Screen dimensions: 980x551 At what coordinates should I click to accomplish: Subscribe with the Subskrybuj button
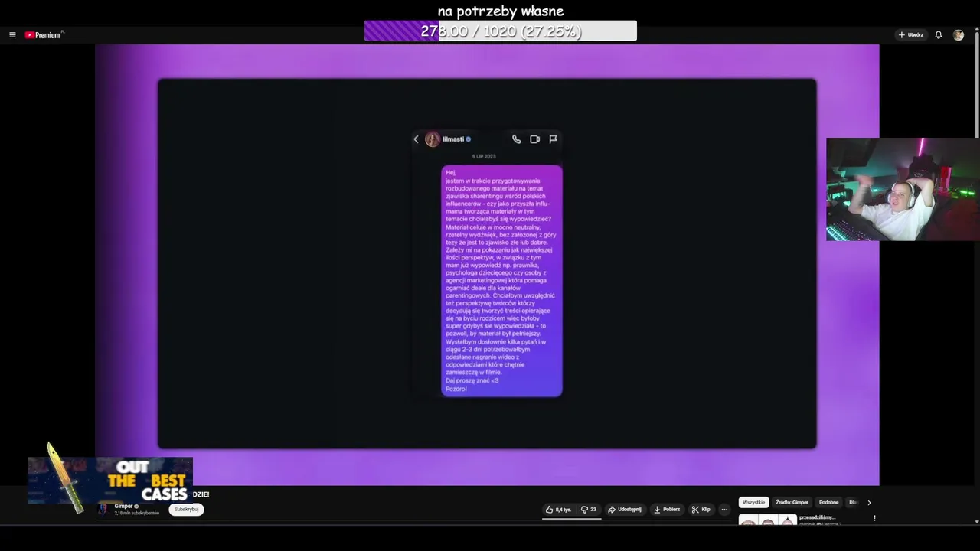pos(186,510)
